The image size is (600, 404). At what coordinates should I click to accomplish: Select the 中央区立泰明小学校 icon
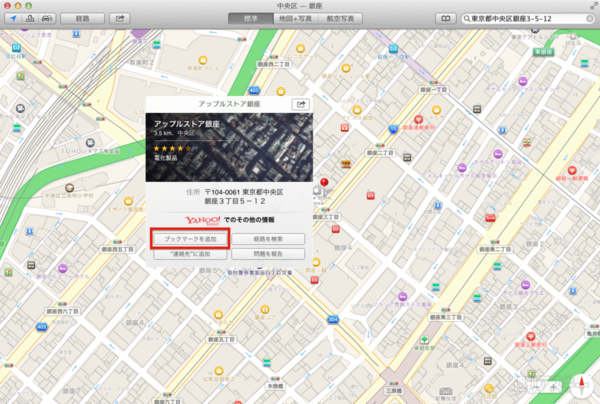pyautogui.click(x=69, y=188)
